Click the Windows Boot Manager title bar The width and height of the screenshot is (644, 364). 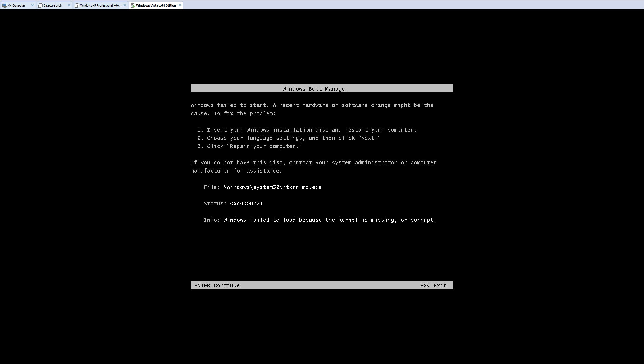click(x=322, y=88)
